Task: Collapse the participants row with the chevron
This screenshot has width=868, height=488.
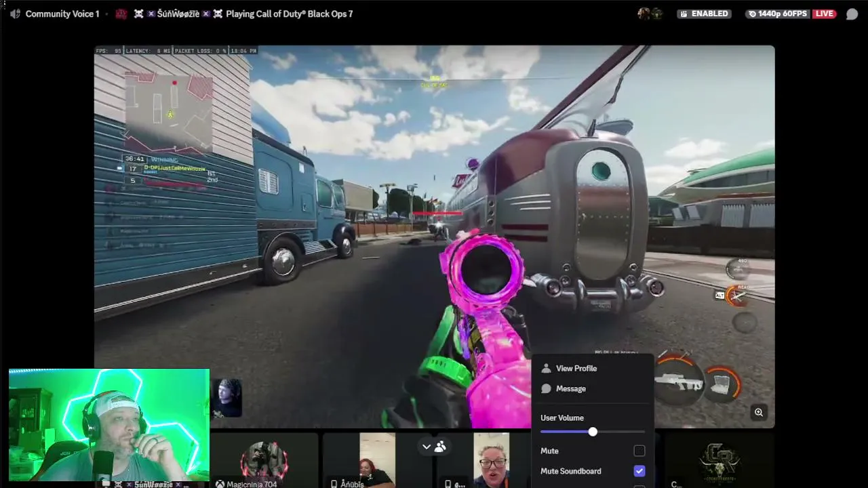Action: (x=426, y=446)
